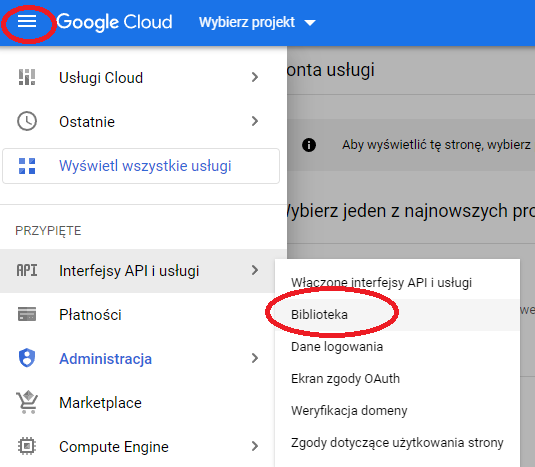Expand the Ostatnie submenu chevron
Screen dimensions: 535x467
point(255,121)
